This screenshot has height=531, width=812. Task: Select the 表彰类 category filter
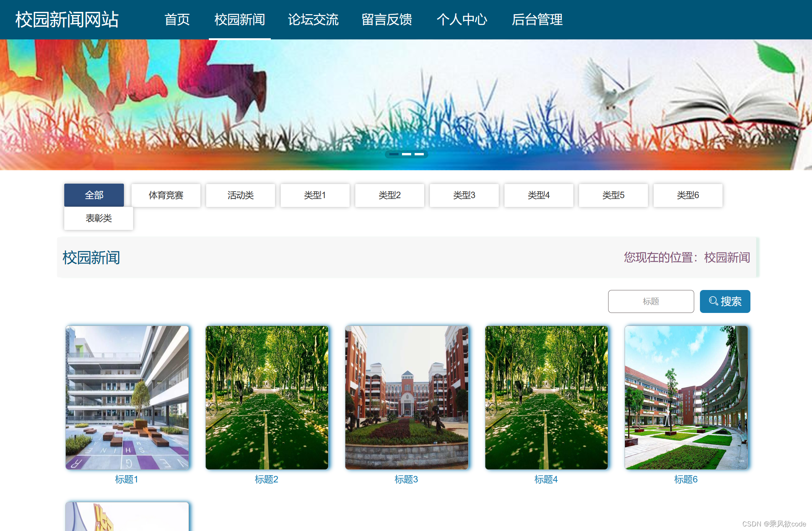[x=98, y=218]
